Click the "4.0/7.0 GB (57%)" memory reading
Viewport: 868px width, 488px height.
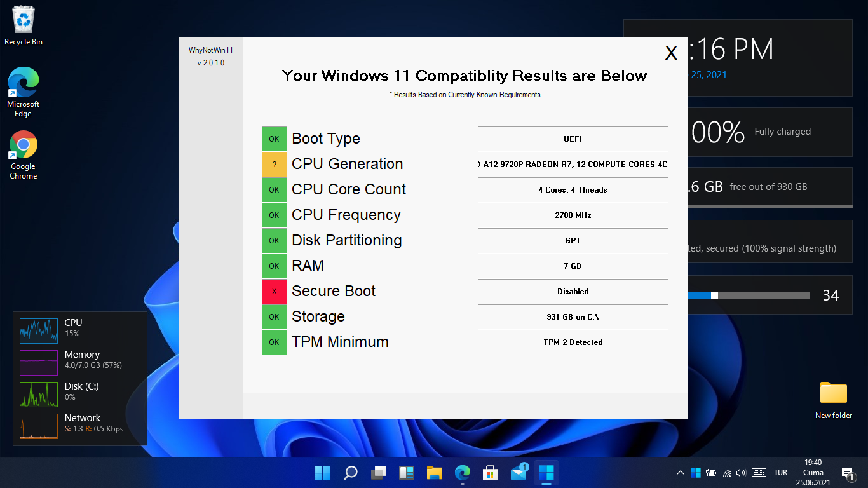[93, 365]
